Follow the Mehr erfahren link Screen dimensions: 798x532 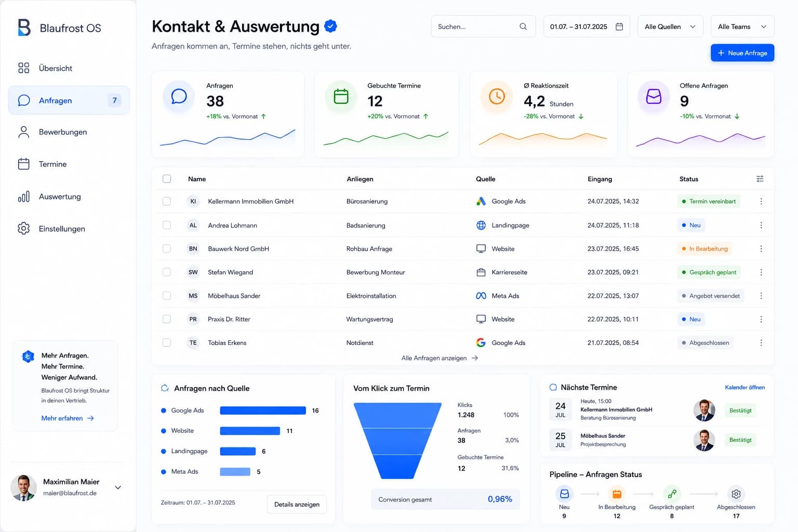click(x=68, y=418)
